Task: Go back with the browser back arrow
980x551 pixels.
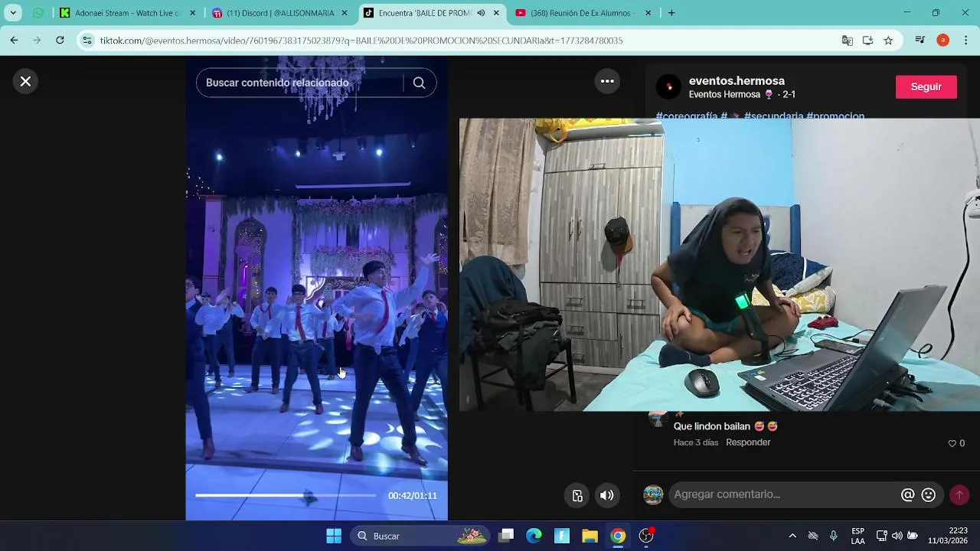Action: tap(14, 40)
